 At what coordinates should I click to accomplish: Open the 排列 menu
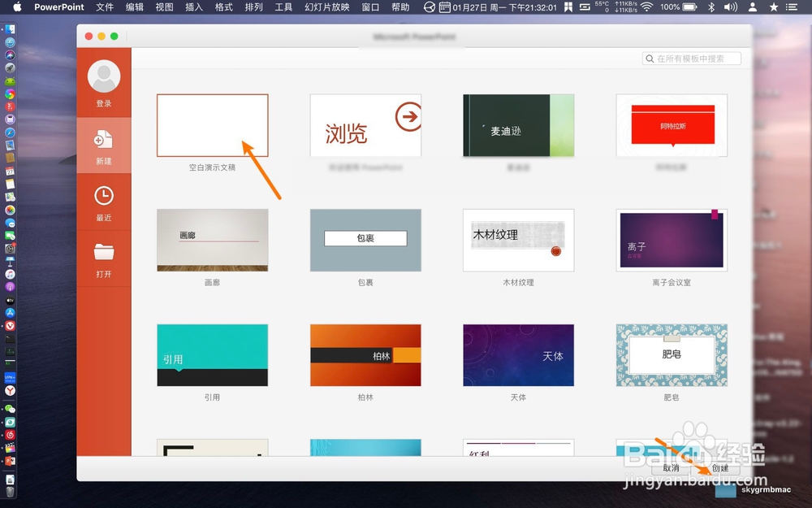[x=253, y=7]
